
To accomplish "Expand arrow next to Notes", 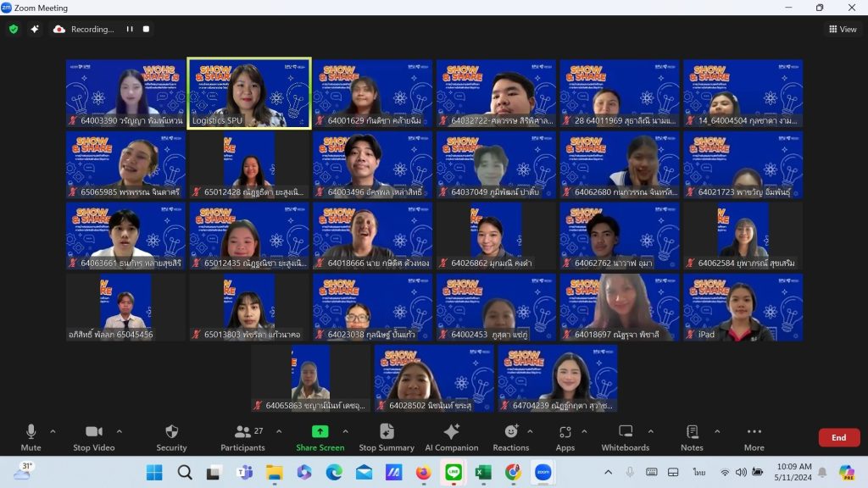I will [717, 431].
